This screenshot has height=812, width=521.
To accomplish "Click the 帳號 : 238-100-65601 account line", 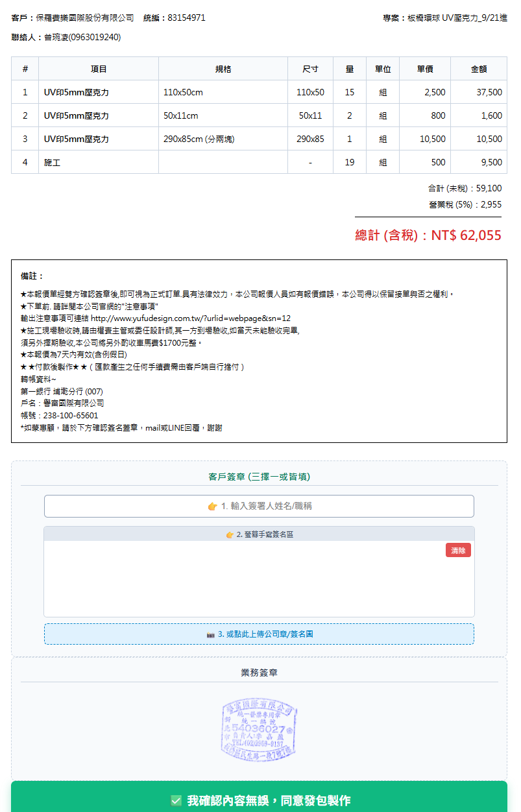I will click(x=60, y=415).
